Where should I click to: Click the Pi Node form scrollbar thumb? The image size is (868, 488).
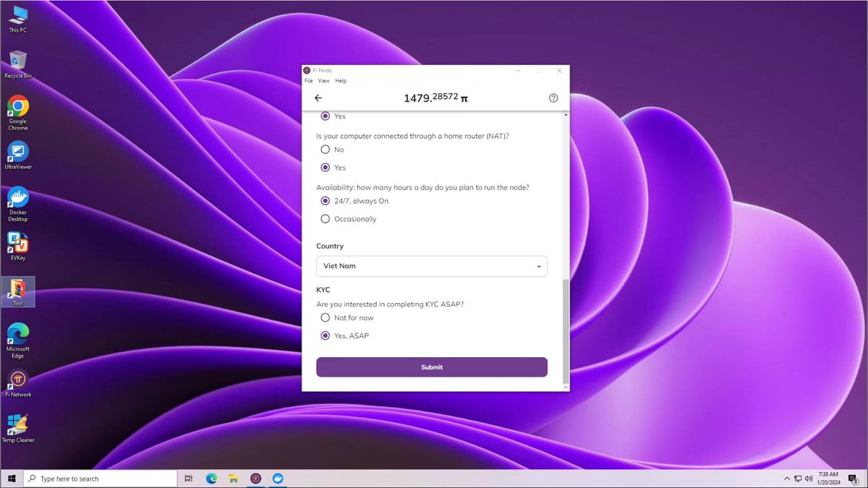tap(566, 331)
